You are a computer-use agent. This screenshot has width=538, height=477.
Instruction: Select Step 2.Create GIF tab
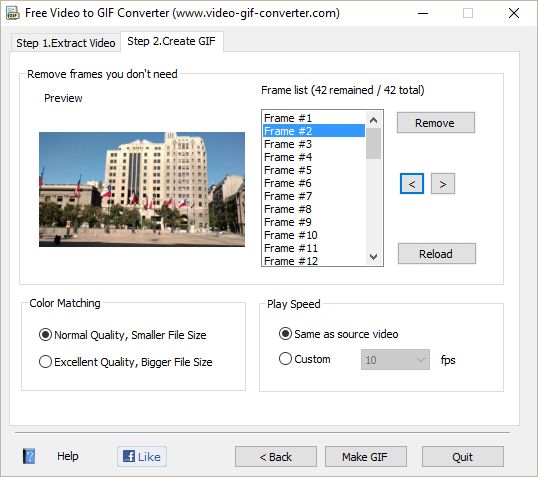click(172, 41)
